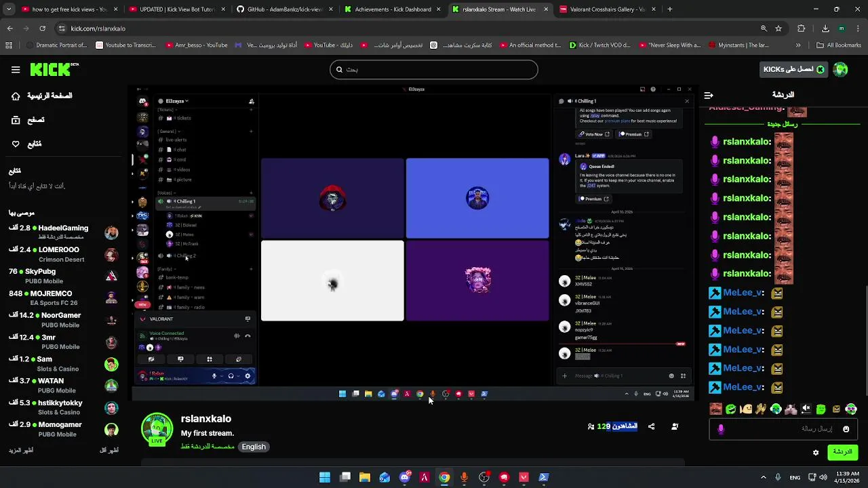Expand hidden bookmarks chevron
Screen dimensions: 868x488
[798, 45]
